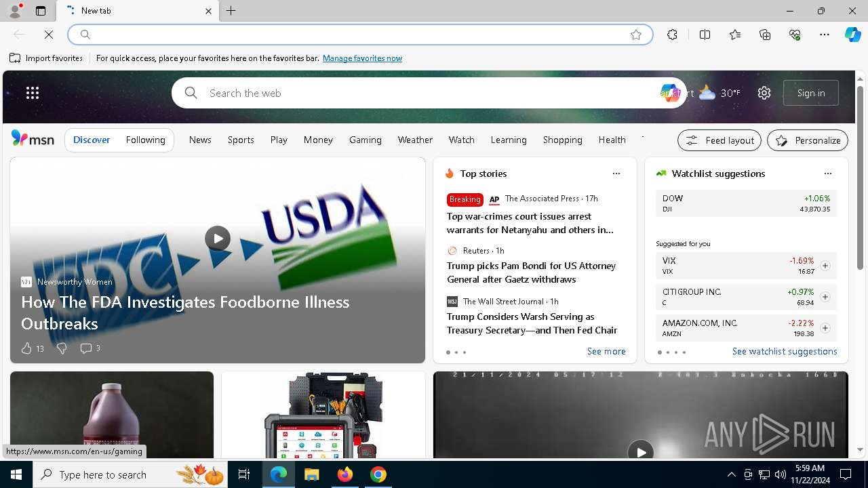This screenshot has height=488, width=868.
Task: Open Settings and more ellipsis menu
Action: (825, 35)
